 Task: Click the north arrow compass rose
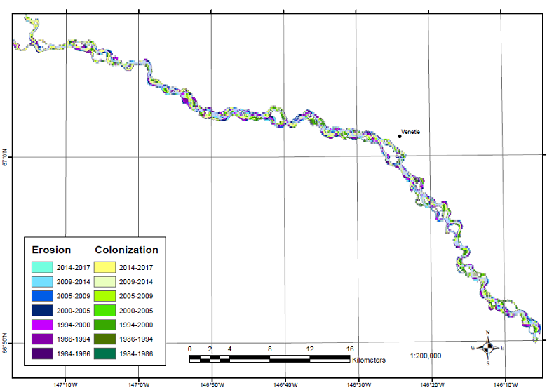487,347
